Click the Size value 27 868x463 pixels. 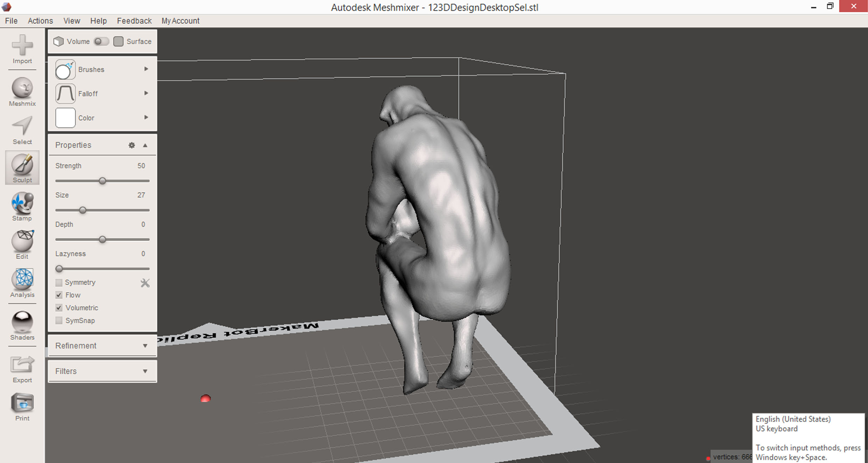pos(141,195)
